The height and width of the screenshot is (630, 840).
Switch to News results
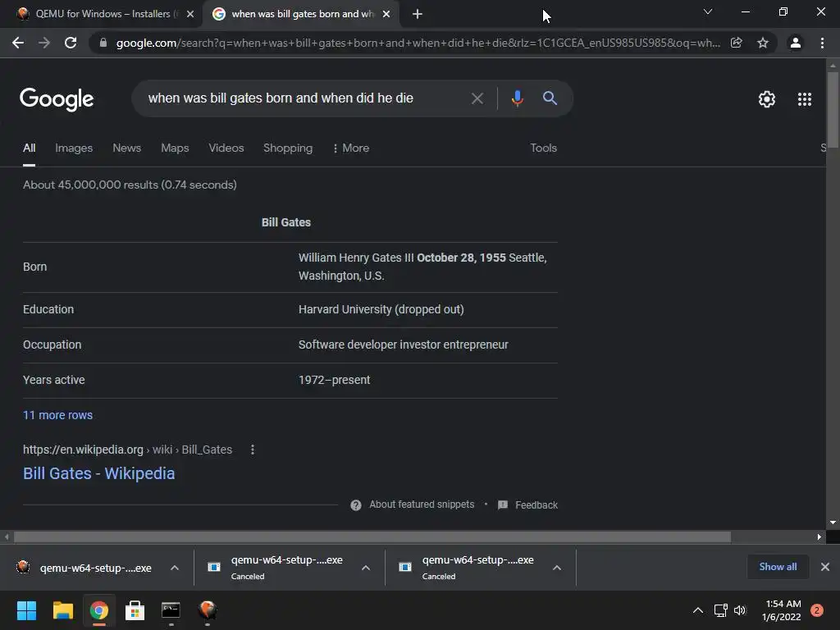[x=126, y=148]
